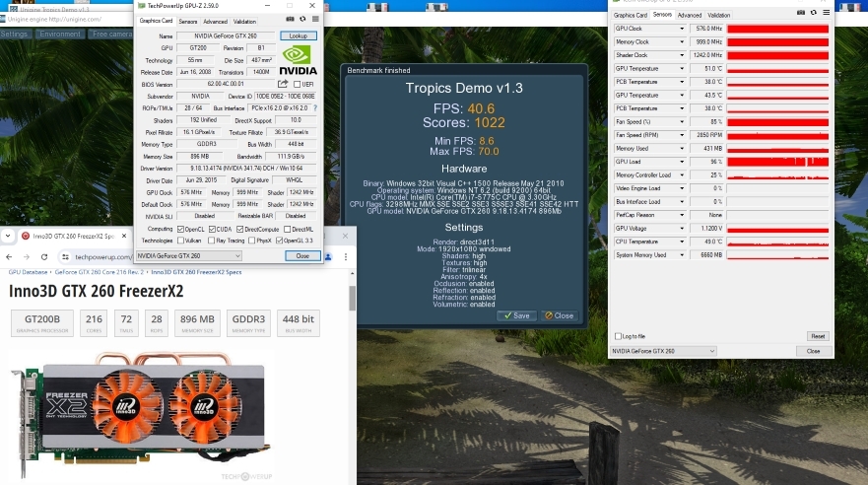Click the GPU Clock red sensor graph

(x=777, y=29)
